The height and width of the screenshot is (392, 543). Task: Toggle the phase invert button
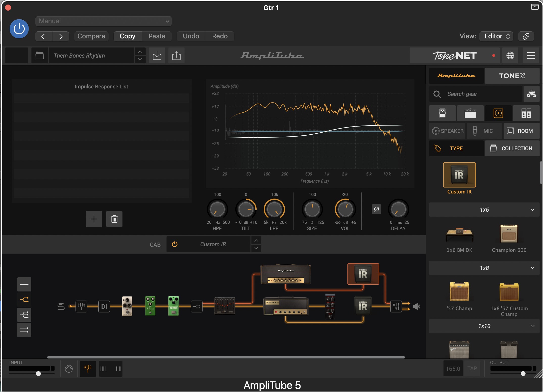376,209
